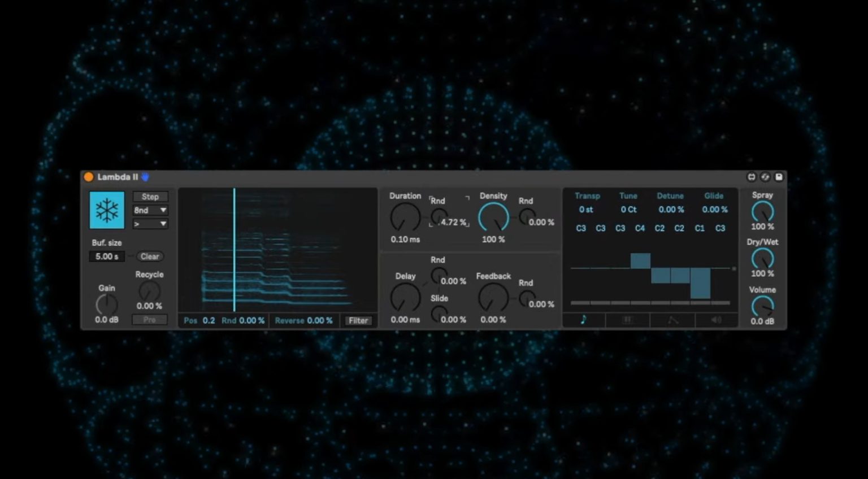The width and height of the screenshot is (868, 479).
Task: Open the 8nd rate dropdown
Action: [x=149, y=210]
